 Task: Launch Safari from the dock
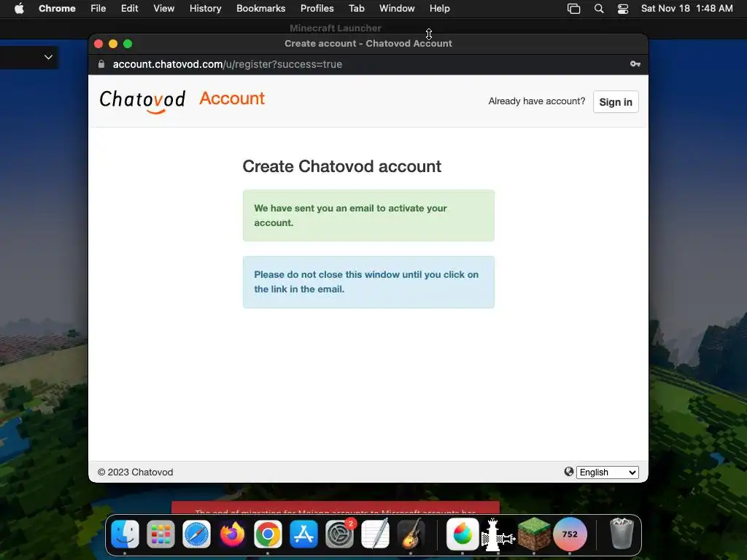tap(196, 534)
